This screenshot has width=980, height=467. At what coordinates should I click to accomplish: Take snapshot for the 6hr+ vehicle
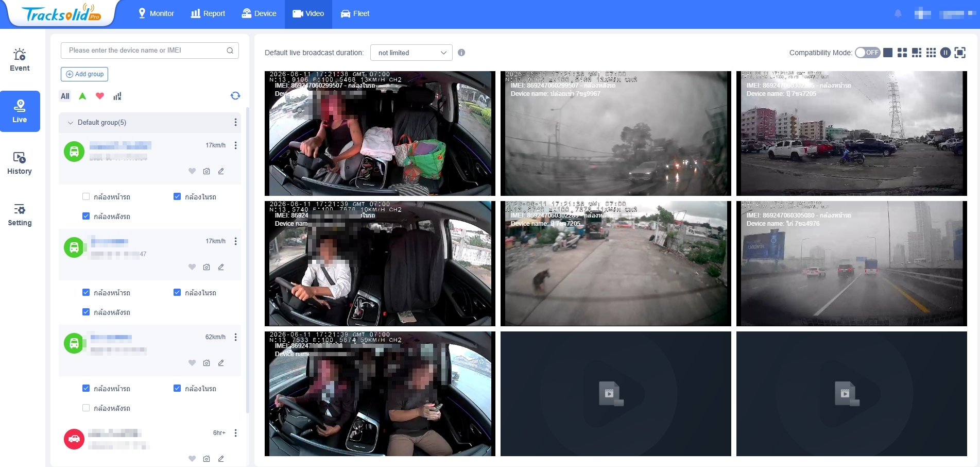(x=207, y=459)
